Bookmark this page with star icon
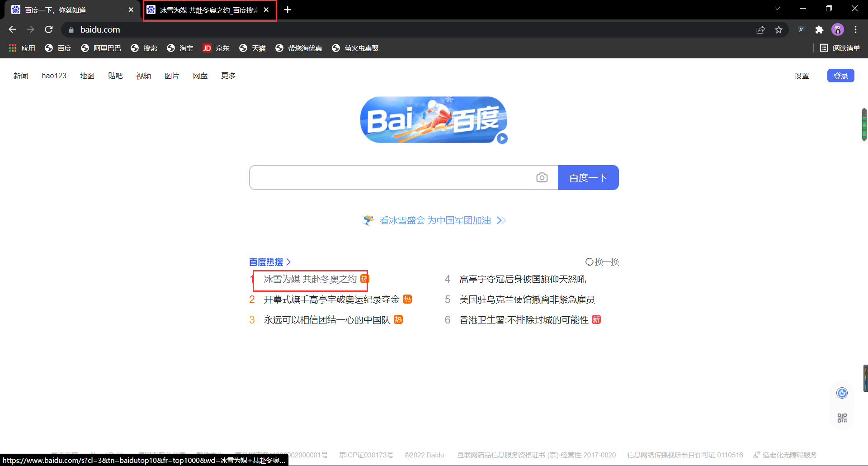 pyautogui.click(x=778, y=30)
